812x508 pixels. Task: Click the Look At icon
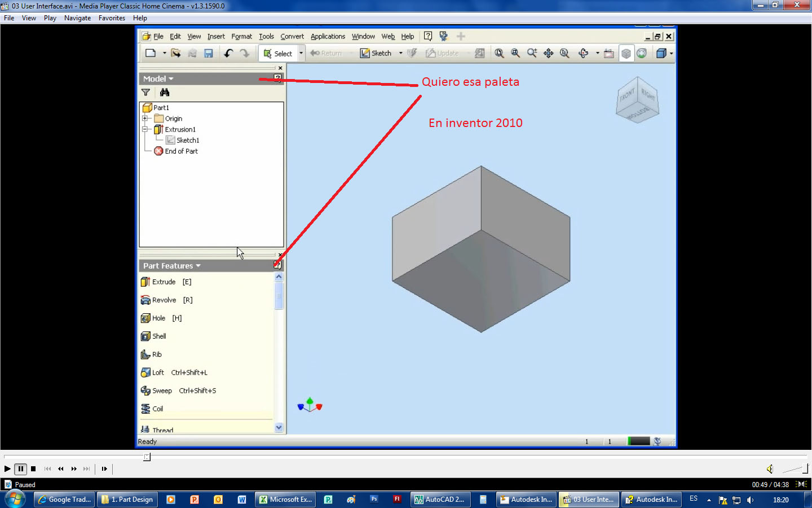coord(609,53)
